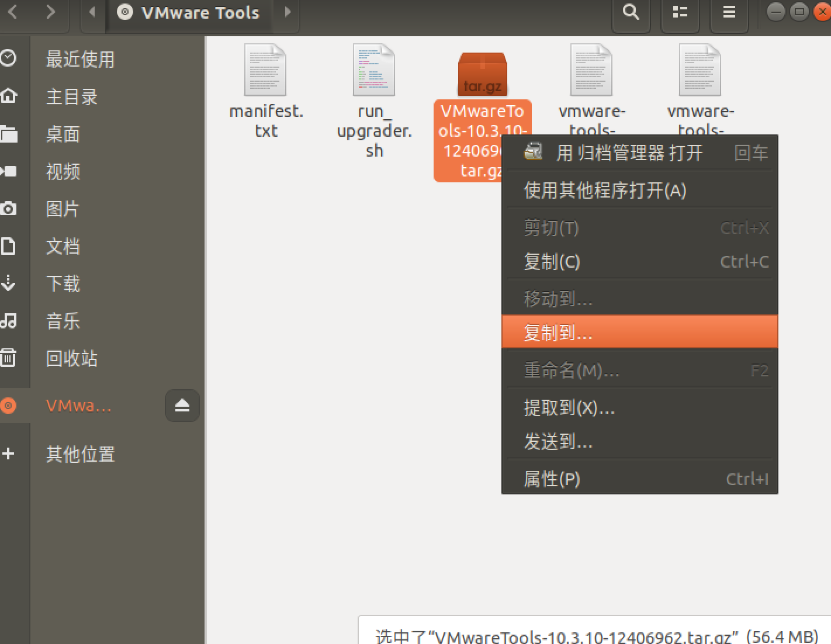Open the hamburger menu in header
Screen dimensions: 831x644
click(729, 12)
